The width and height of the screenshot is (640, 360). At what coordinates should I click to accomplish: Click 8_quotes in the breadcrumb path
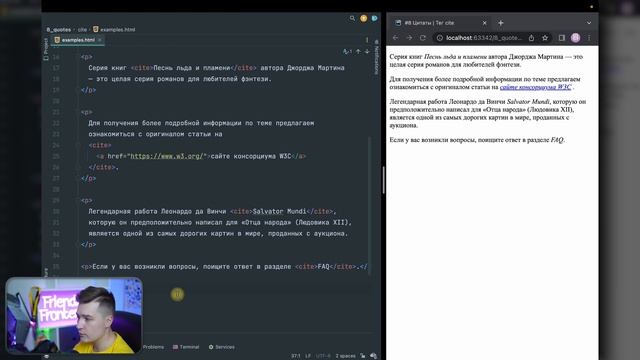pos(59,29)
